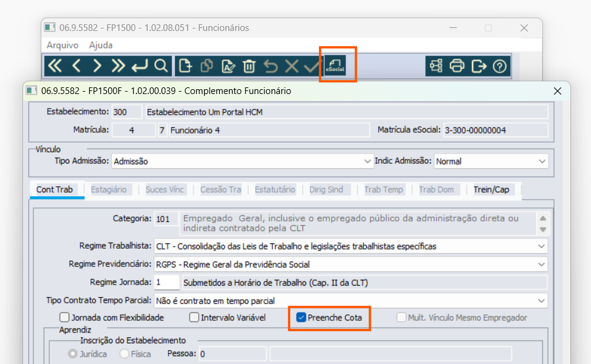Screen dimensions: 591x364
Task: Click the Matrícula eSocial field
Action: [496, 130]
